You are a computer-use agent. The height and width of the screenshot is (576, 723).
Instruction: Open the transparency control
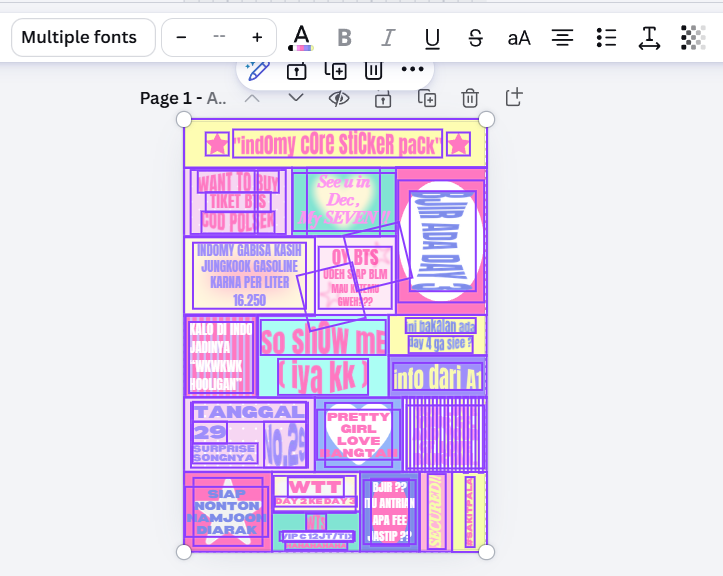[693, 38]
